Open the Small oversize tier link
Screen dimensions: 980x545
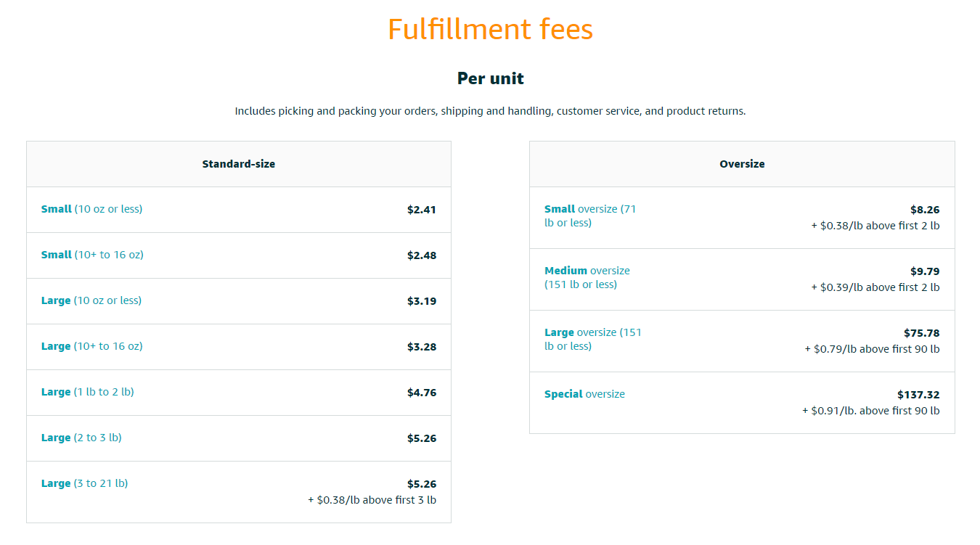click(x=590, y=216)
